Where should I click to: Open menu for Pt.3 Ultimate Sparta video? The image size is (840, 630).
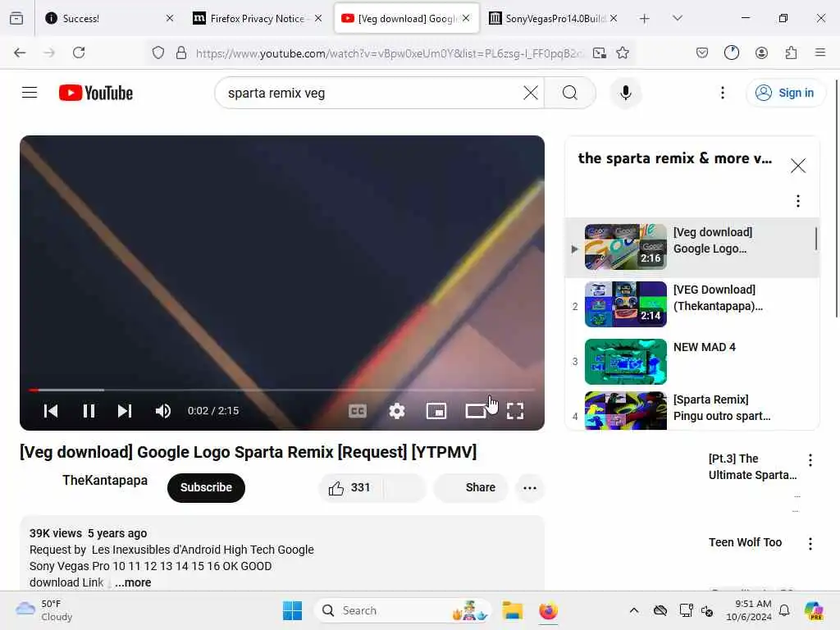tap(810, 460)
